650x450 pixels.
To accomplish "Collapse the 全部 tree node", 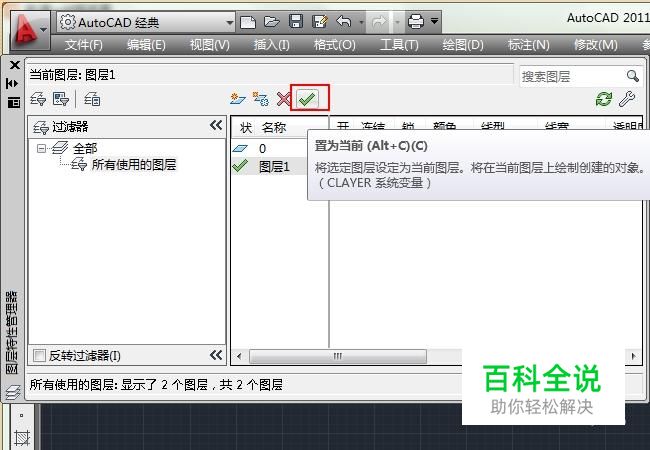I will 41,148.
